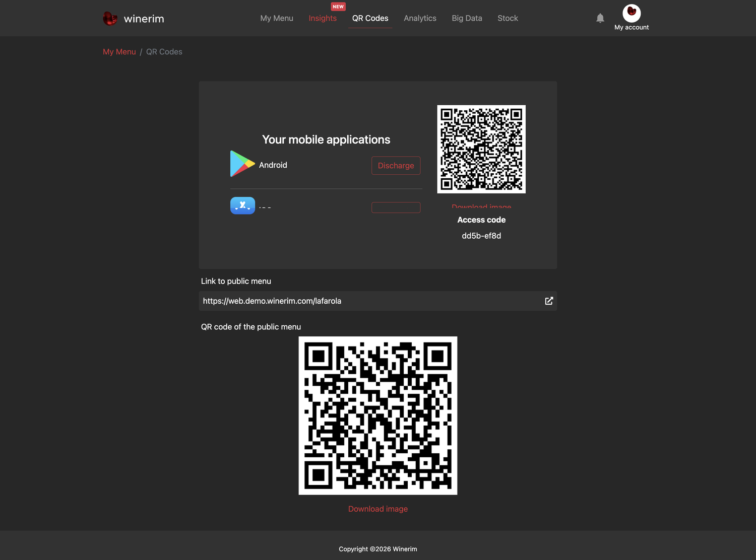The width and height of the screenshot is (756, 560).
Task: Click the QR Codes breadcrumb text
Action: coord(164,52)
